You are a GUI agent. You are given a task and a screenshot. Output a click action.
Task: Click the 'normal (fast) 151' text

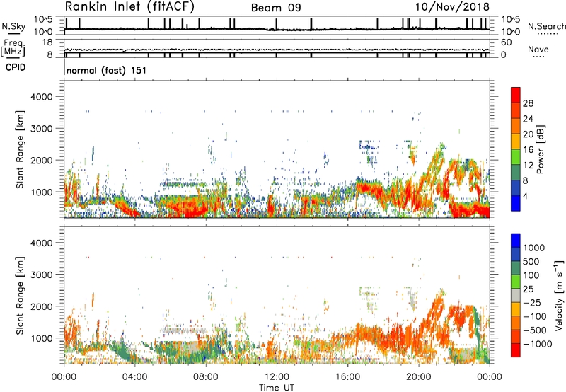pyautogui.click(x=107, y=70)
